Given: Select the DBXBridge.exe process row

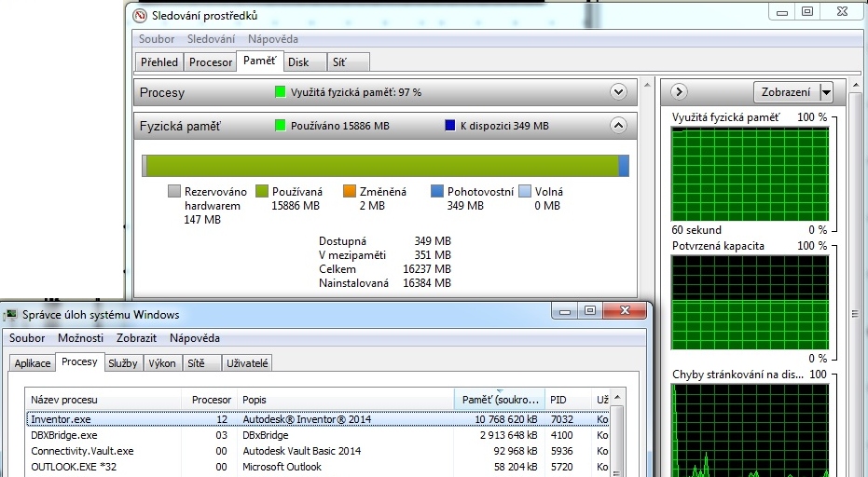Looking at the screenshot, I should point(318,435).
